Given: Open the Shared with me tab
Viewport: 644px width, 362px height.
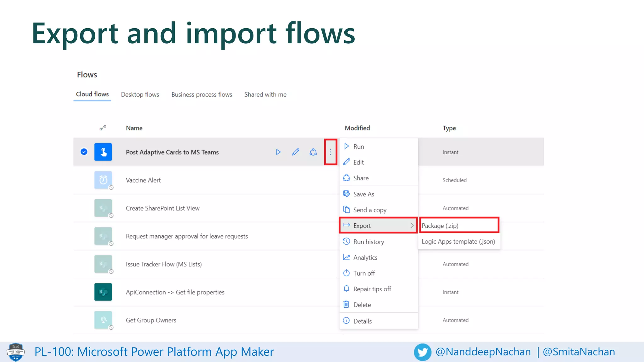Looking at the screenshot, I should pyautogui.click(x=265, y=95).
